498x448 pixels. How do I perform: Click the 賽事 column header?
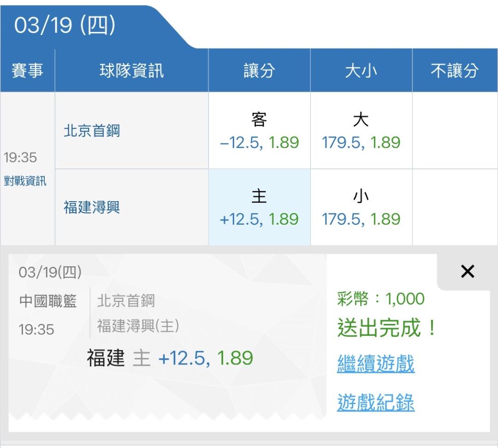[x=27, y=71]
